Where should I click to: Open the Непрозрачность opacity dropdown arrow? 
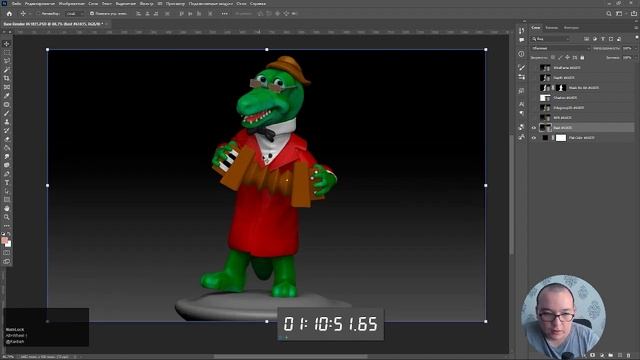[x=636, y=48]
